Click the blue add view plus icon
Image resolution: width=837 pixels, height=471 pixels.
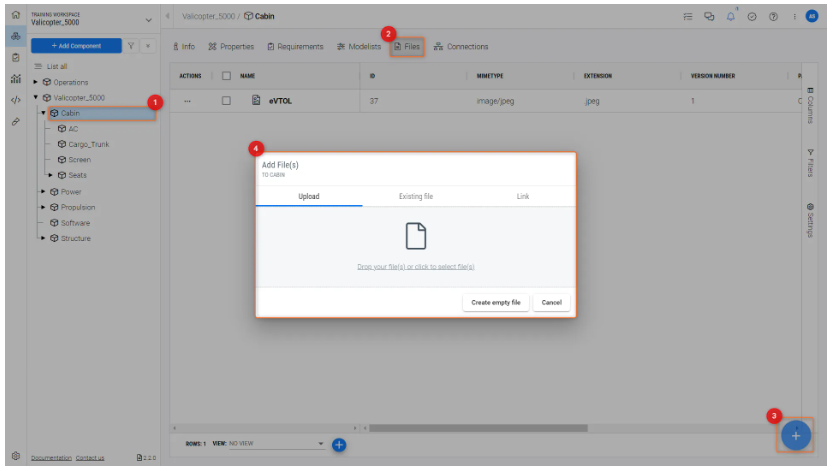pos(339,444)
